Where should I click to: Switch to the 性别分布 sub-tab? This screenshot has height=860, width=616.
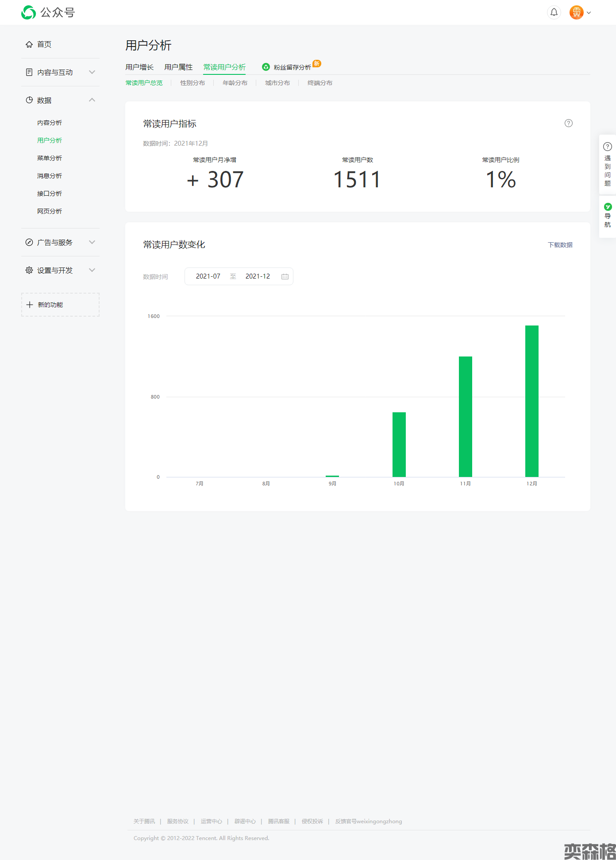(x=192, y=83)
